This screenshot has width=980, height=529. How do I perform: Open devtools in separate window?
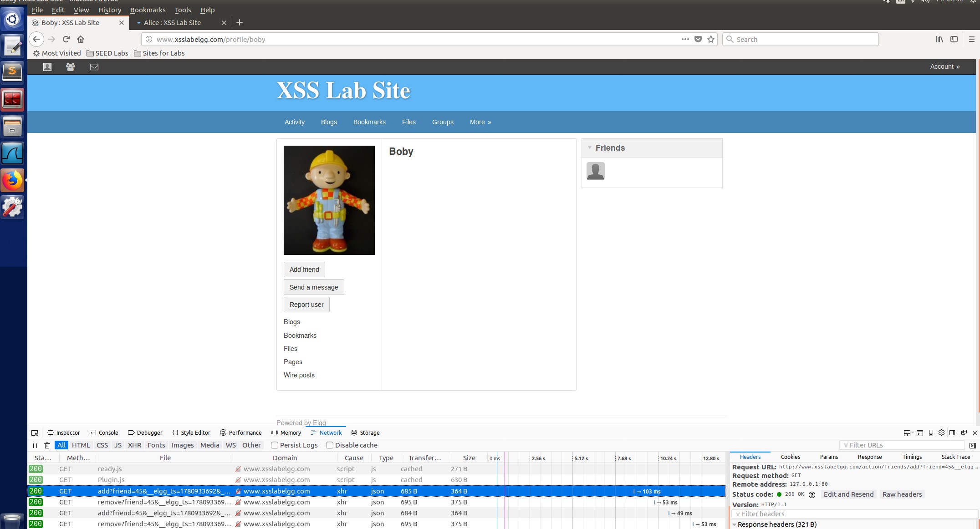(964, 432)
